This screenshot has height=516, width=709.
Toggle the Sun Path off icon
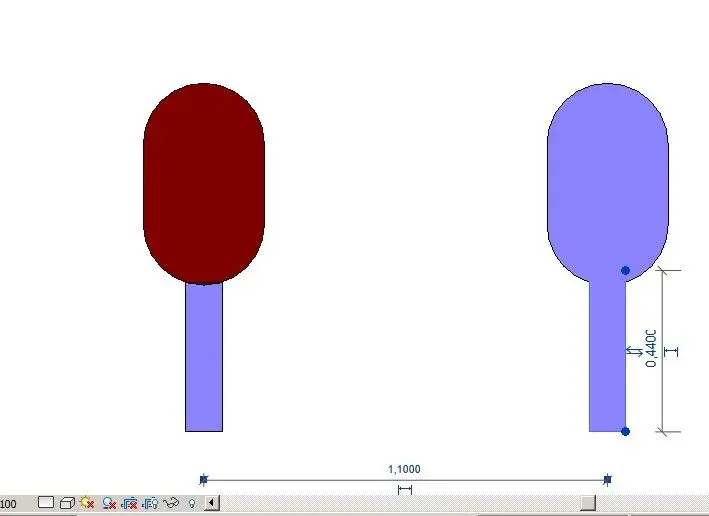87,502
